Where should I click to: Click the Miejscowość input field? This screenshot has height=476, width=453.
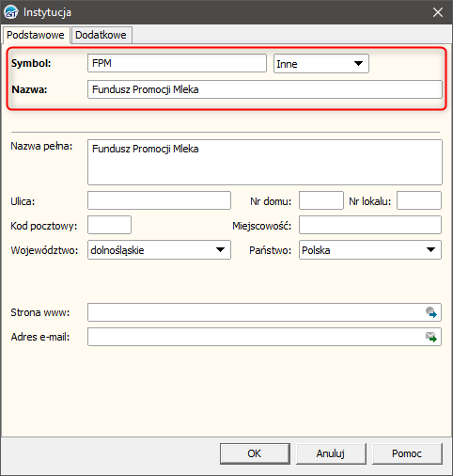pyautogui.click(x=370, y=225)
